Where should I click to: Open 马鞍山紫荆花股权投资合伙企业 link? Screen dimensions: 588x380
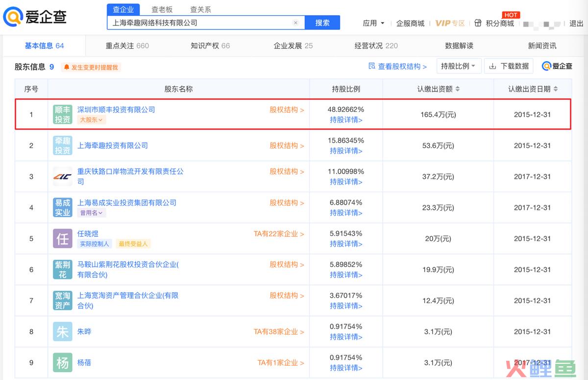[x=128, y=270]
